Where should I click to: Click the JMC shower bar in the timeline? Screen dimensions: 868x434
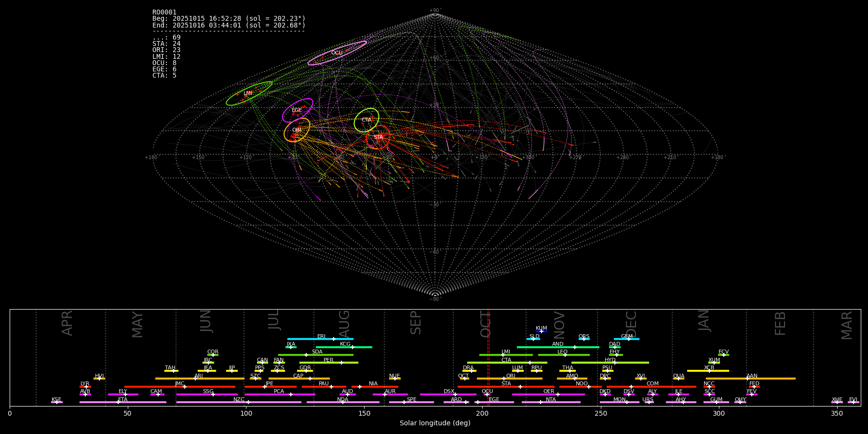point(180,387)
